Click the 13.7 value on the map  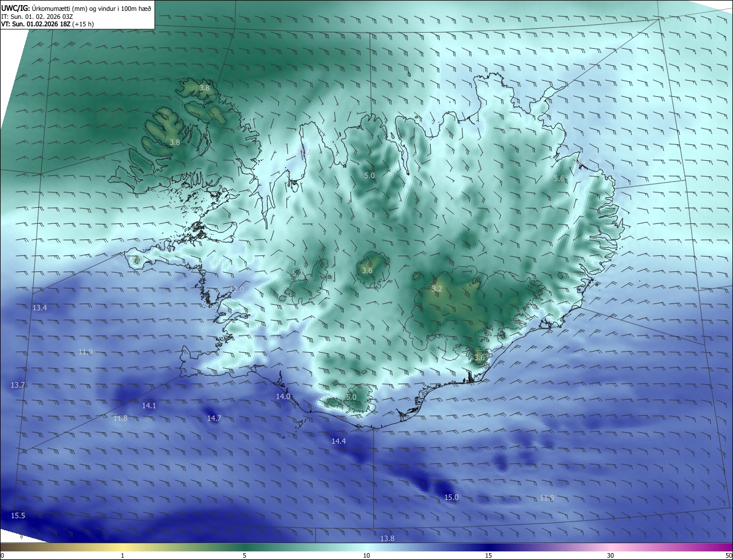click(x=18, y=385)
